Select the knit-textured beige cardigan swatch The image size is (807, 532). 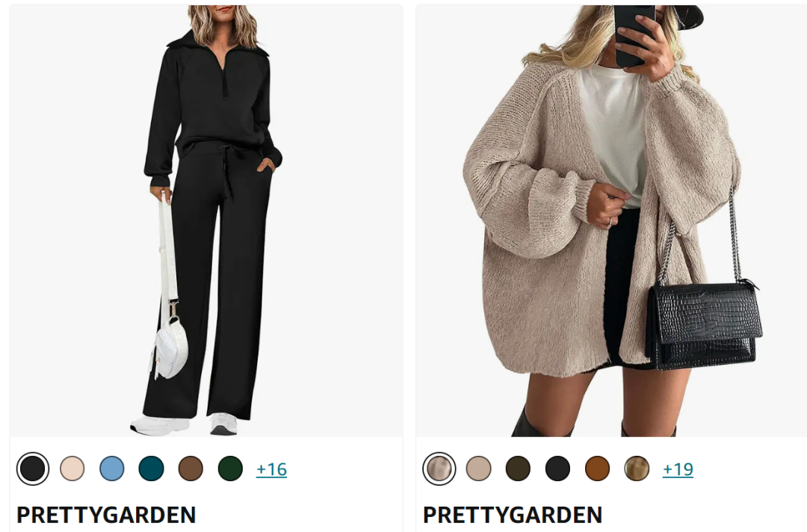tap(439, 468)
